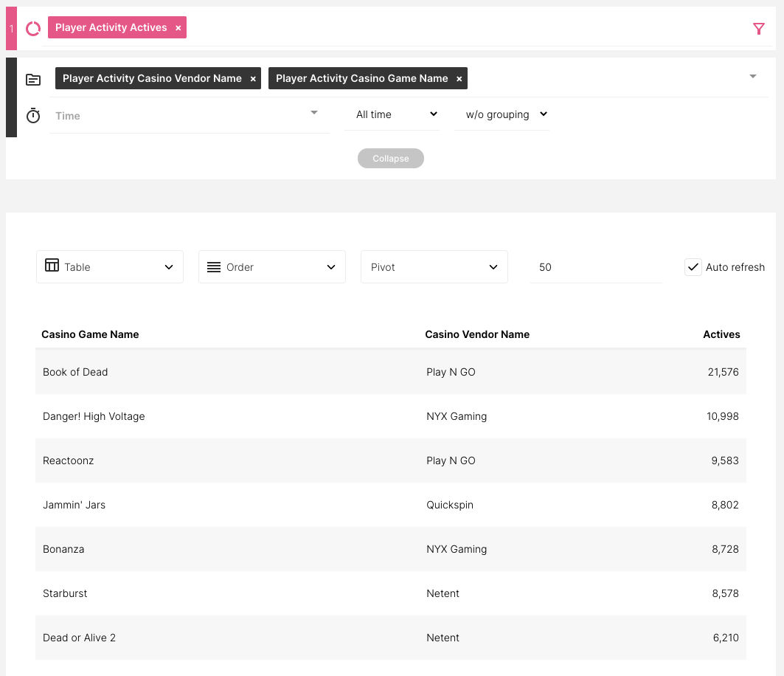Click the 8,802 actives value
Viewport: 784px width, 676px height.
click(725, 505)
